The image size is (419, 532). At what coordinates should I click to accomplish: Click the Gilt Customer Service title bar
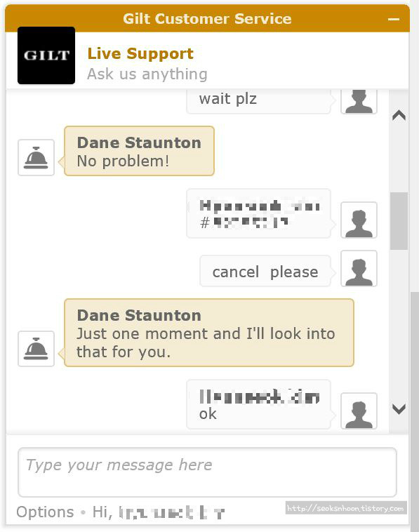207,18
